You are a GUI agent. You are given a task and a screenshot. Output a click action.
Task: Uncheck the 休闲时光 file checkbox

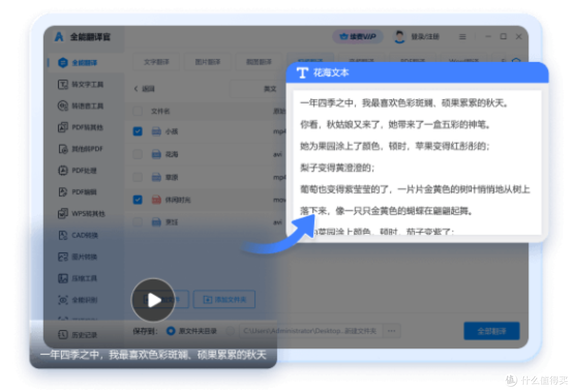coord(137,199)
